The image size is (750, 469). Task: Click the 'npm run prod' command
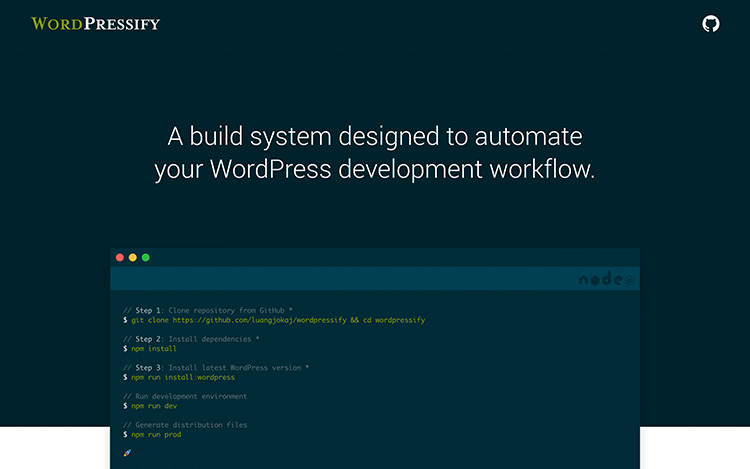155,435
